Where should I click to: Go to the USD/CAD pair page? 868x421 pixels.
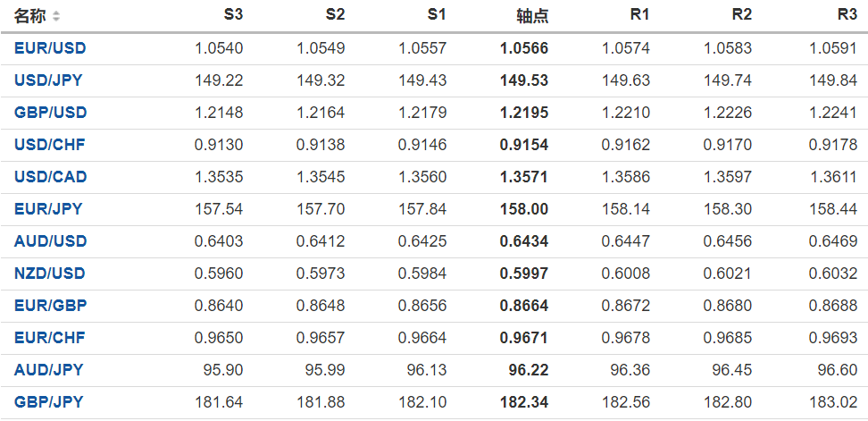pos(50,177)
